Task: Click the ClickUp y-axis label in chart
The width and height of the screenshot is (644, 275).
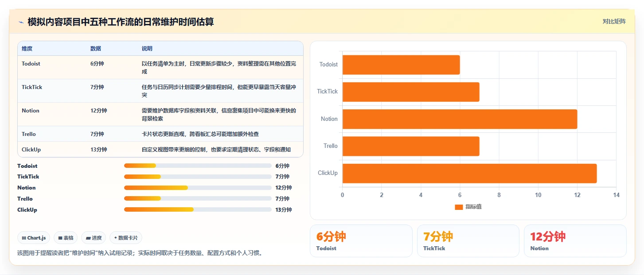Action: click(x=328, y=173)
